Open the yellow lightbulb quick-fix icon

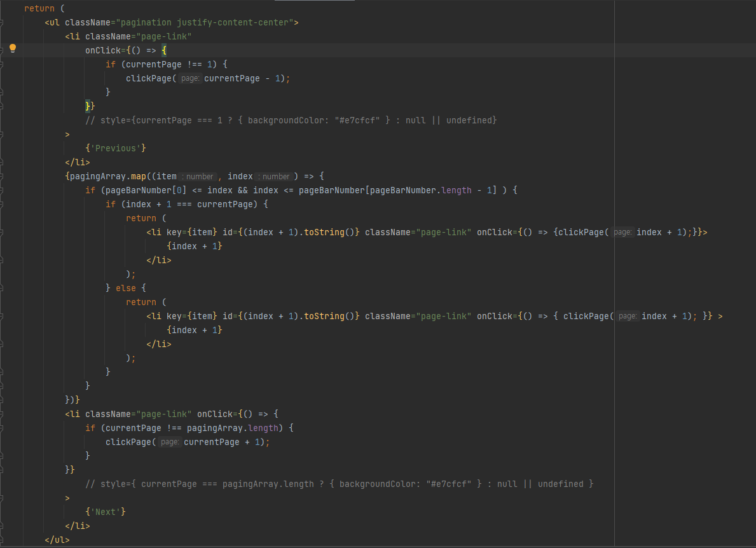(x=13, y=48)
